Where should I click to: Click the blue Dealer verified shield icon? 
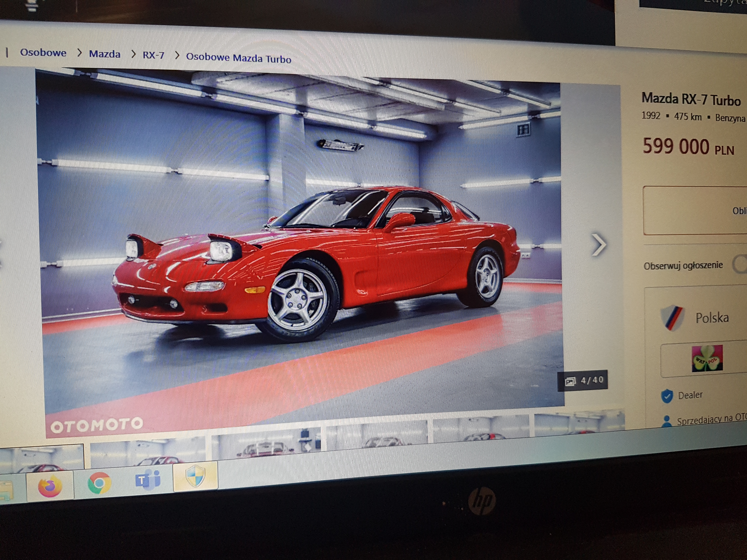[x=667, y=396]
